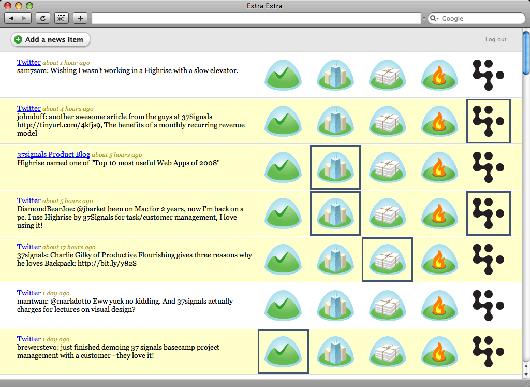
Task: Deselect the highlighted Highrise icon in DiamondBearJoe row
Action: pos(335,213)
